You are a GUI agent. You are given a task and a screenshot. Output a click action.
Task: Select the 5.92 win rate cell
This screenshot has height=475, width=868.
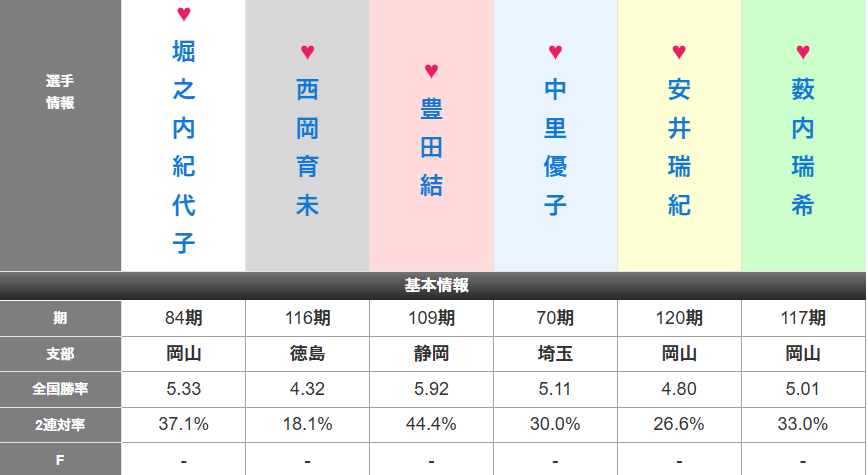[x=431, y=389]
